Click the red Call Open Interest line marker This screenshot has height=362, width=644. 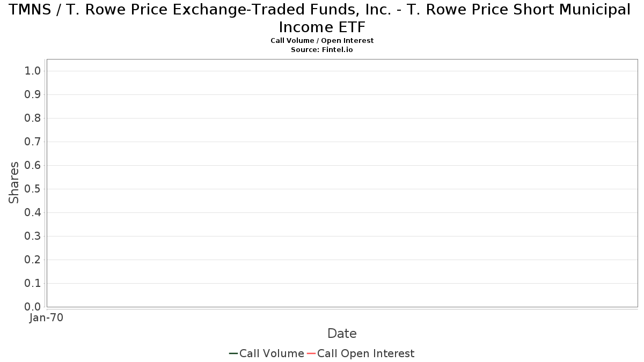[311, 353]
